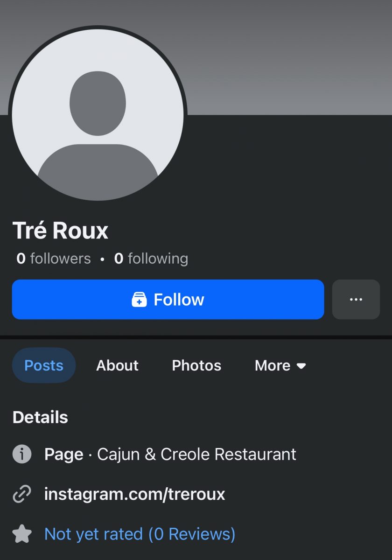The height and width of the screenshot is (560, 392).
Task: Click the Follow button
Action: (168, 300)
